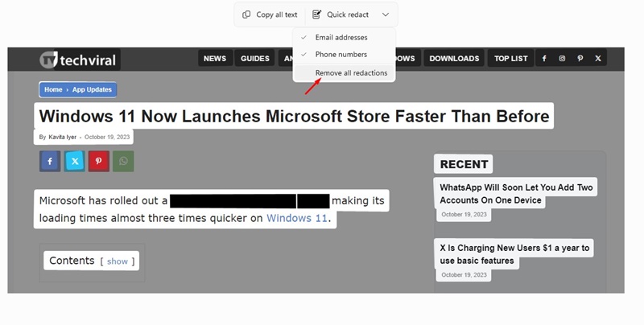The image size is (644, 325).
Task: Open the GUIDES nav item
Action: pos(255,58)
